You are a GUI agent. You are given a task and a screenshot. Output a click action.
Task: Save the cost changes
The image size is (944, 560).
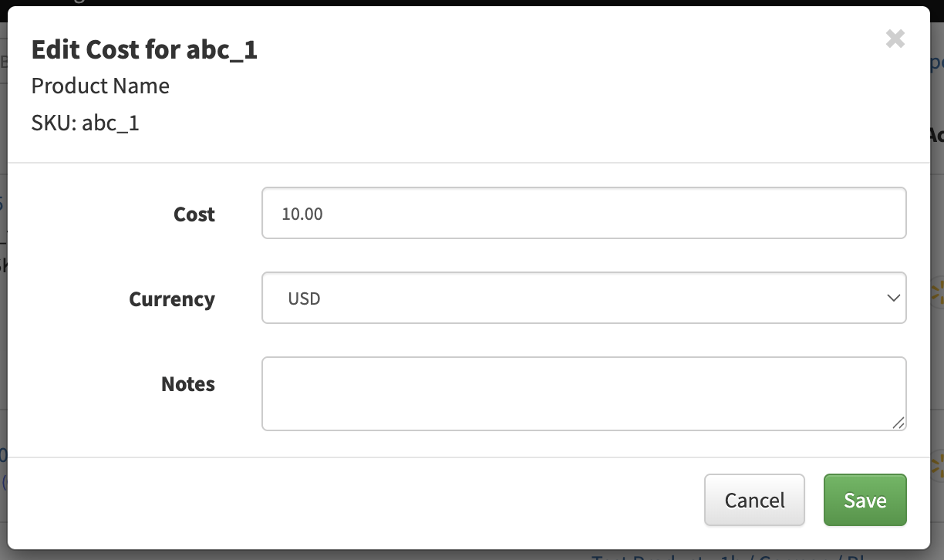click(865, 500)
